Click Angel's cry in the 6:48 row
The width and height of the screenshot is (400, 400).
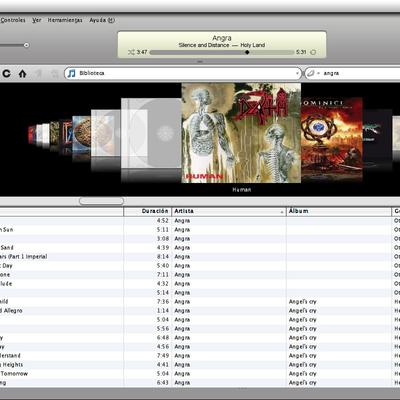tap(302, 338)
